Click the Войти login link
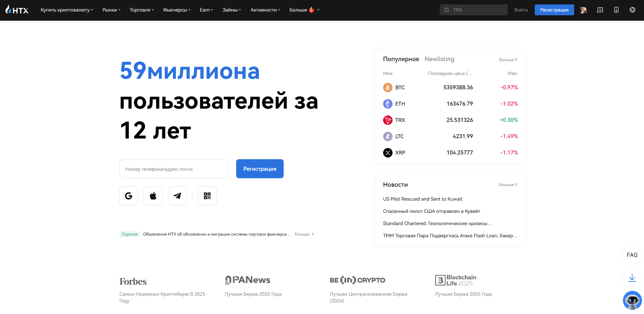The height and width of the screenshot is (314, 644). 521,10
